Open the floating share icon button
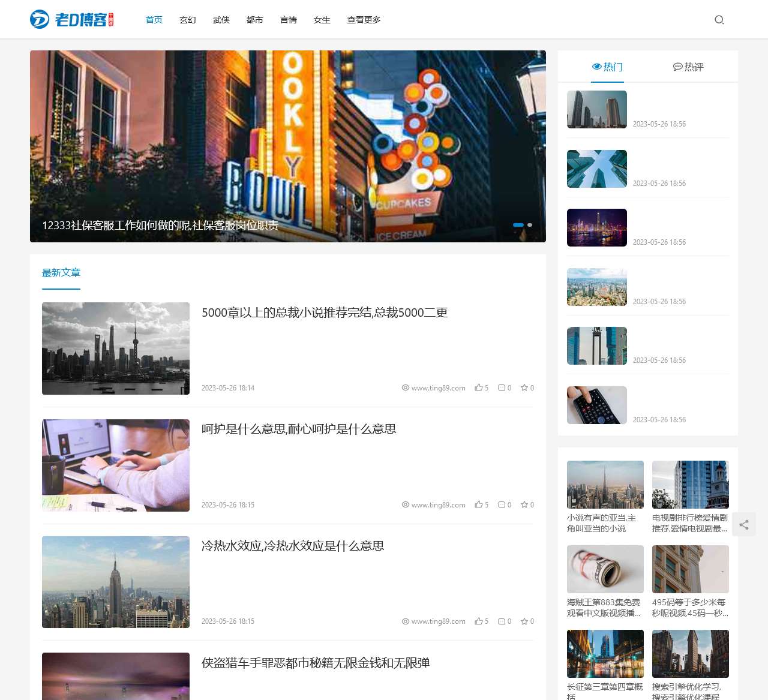This screenshot has width=768, height=700. coord(744,525)
